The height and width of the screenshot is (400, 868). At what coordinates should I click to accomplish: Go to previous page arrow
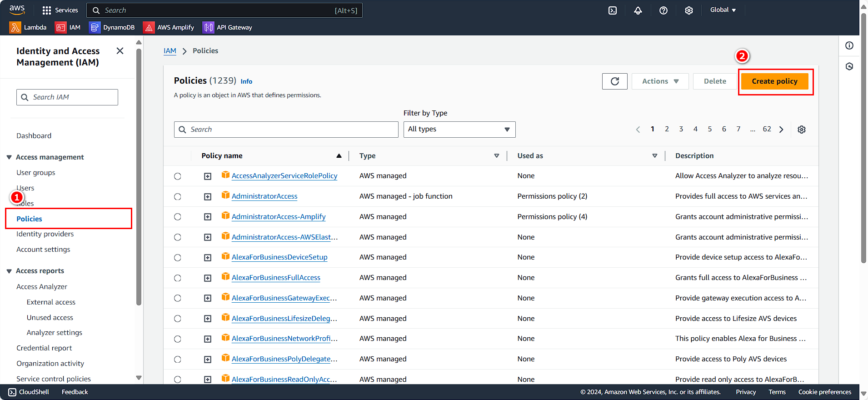point(638,130)
